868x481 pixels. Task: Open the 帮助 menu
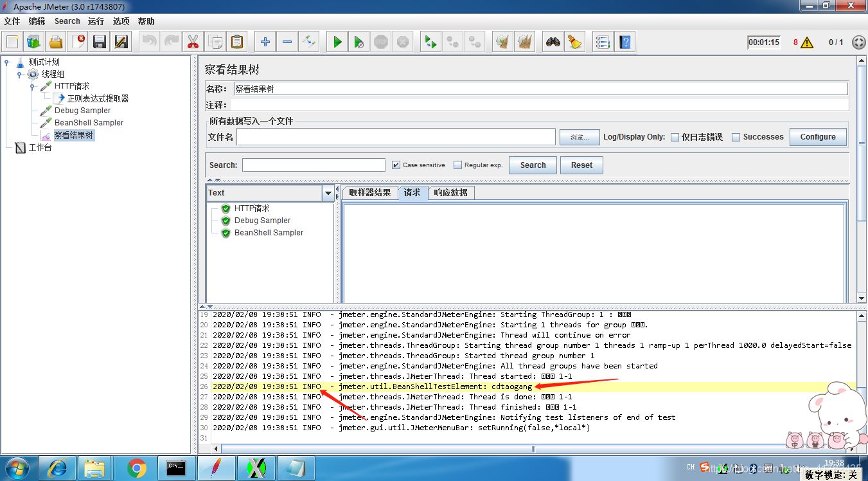pos(146,21)
